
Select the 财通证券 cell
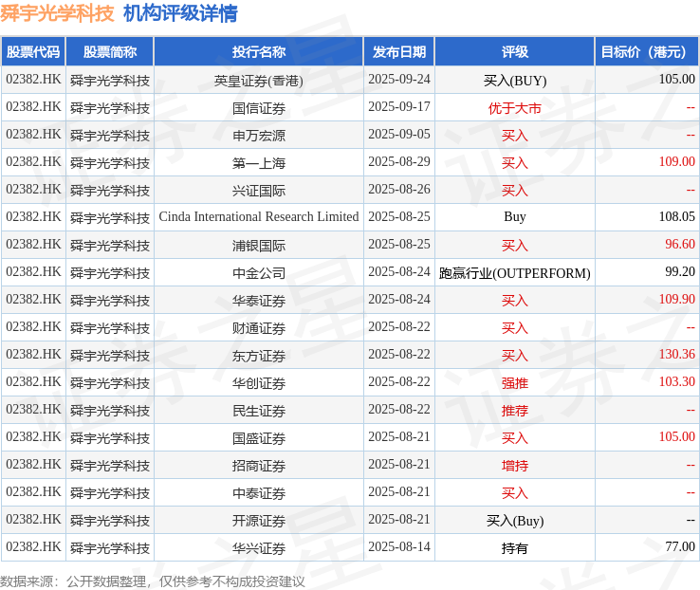(x=259, y=328)
